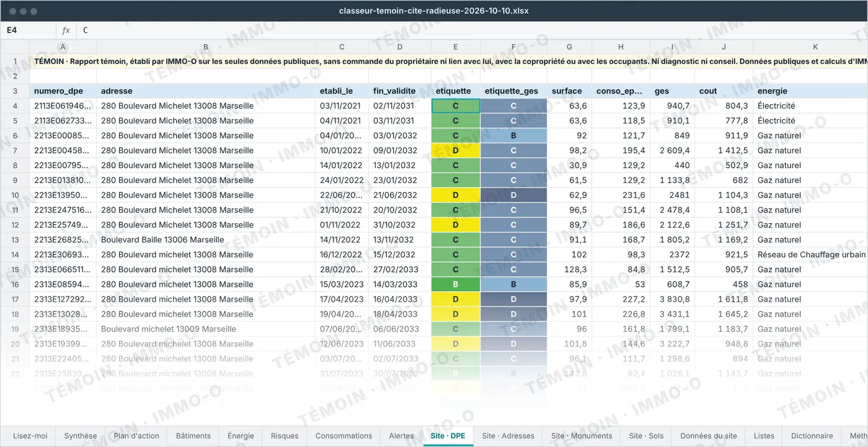Focus the cell reference box showing E4

pyautogui.click(x=29, y=30)
